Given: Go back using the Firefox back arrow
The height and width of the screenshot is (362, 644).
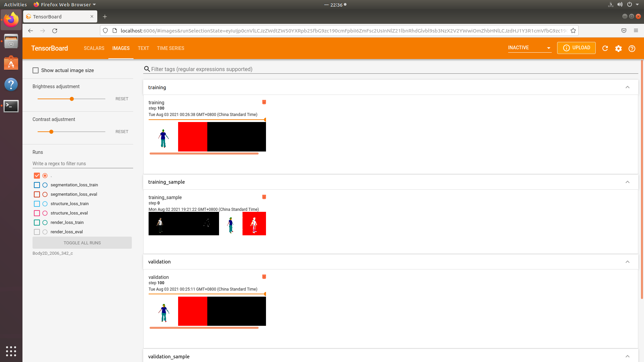Looking at the screenshot, I should pyautogui.click(x=31, y=31).
